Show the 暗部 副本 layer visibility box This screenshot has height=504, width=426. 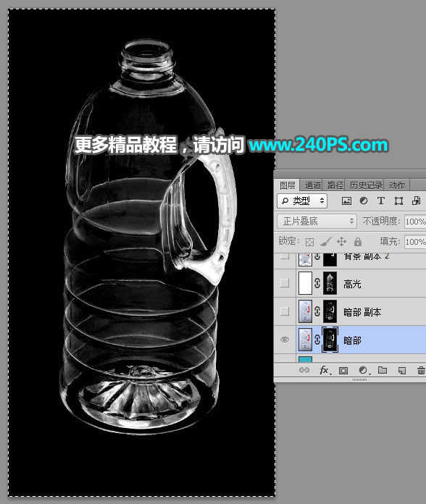point(285,311)
